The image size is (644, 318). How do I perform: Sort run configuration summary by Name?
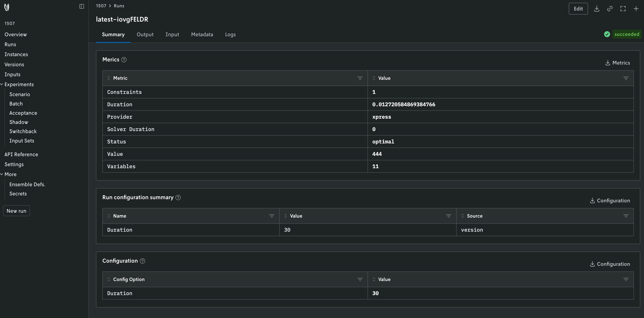click(x=109, y=216)
